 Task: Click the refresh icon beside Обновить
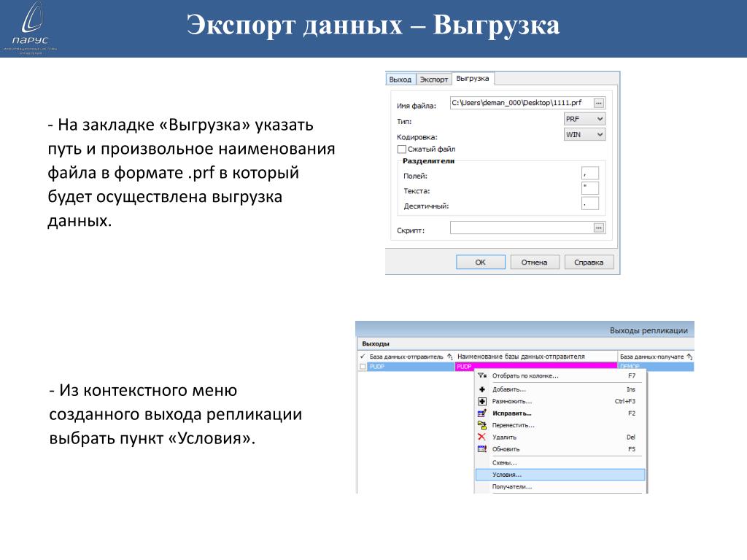[x=482, y=449]
